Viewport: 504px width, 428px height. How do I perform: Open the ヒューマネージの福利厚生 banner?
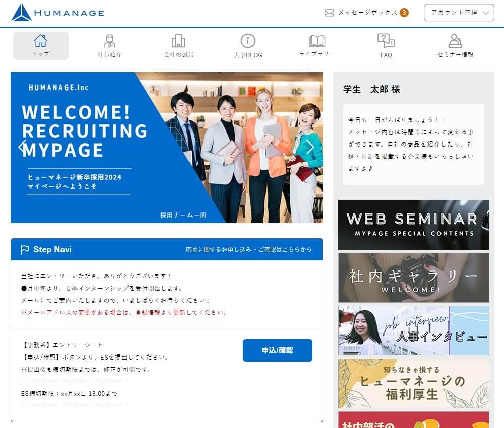pos(413,383)
